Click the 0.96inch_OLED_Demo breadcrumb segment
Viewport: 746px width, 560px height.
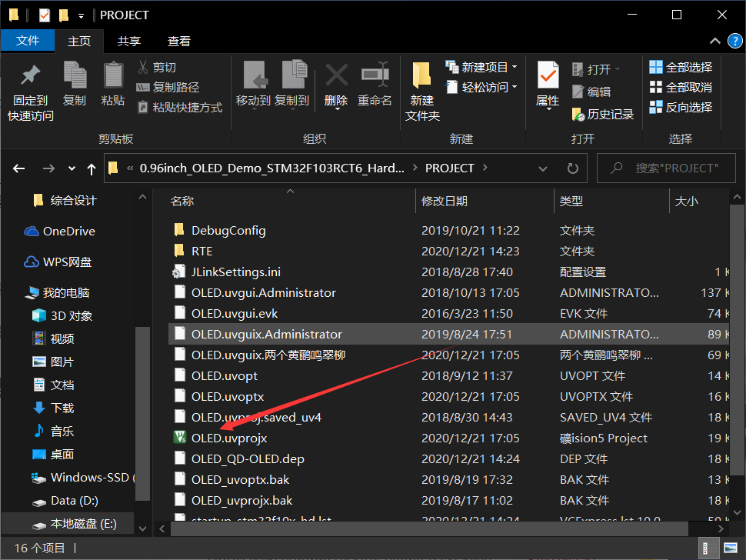pos(271,168)
